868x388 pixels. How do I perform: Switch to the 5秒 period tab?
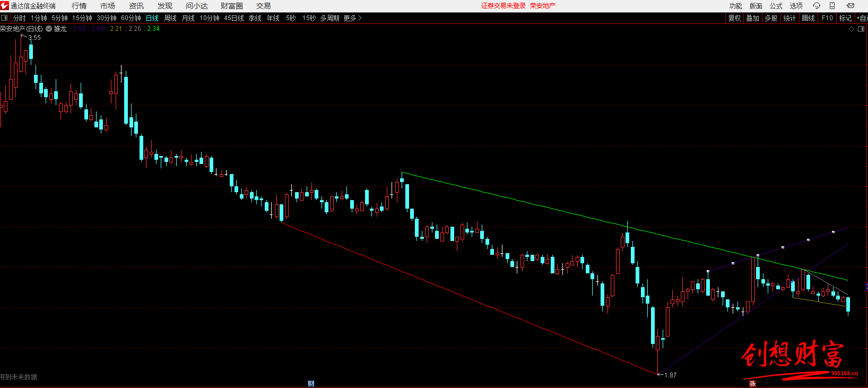tap(291, 18)
